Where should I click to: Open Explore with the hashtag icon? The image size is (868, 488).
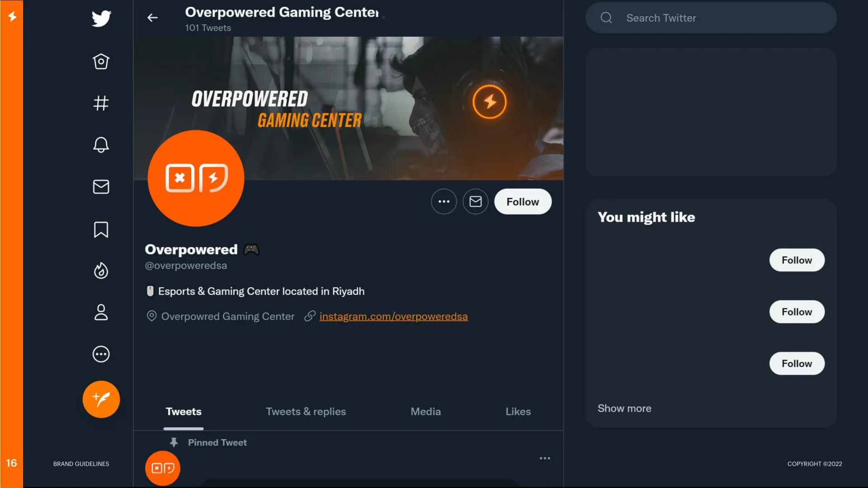(x=101, y=103)
